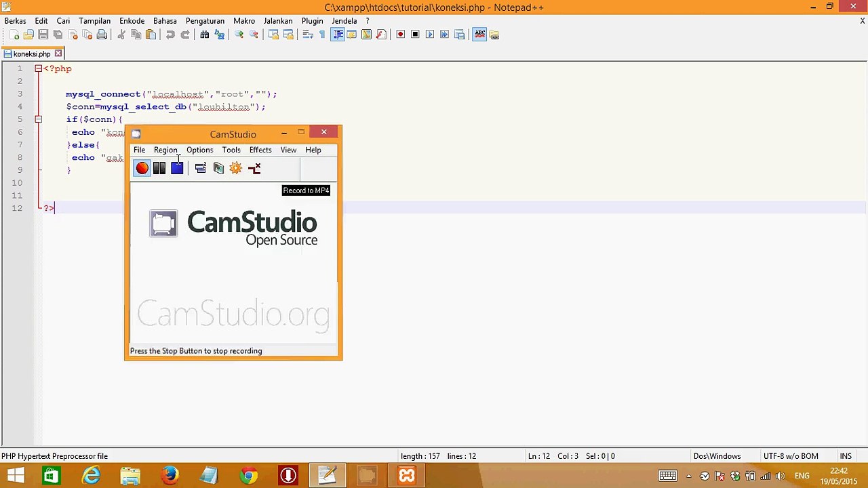Screen dimensions: 868x488
Task: Open Find with the binoculars icon
Action: coord(205,35)
